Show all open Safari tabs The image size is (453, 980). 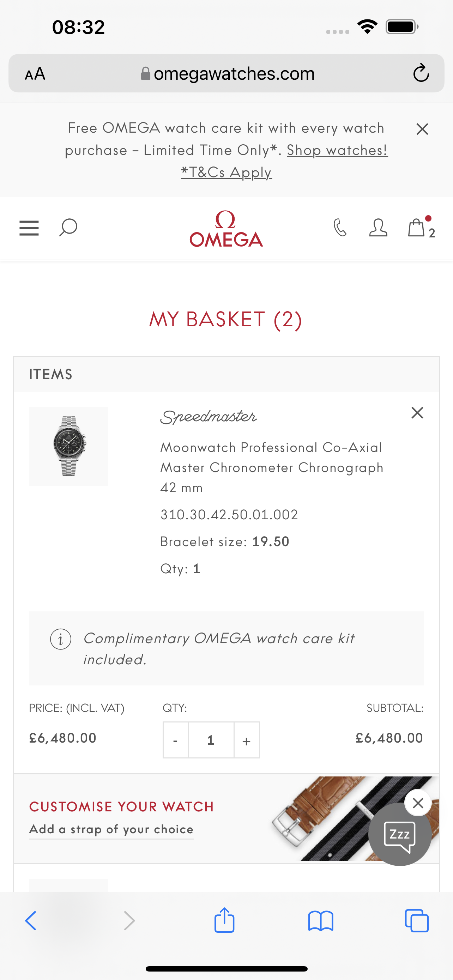pos(417,921)
